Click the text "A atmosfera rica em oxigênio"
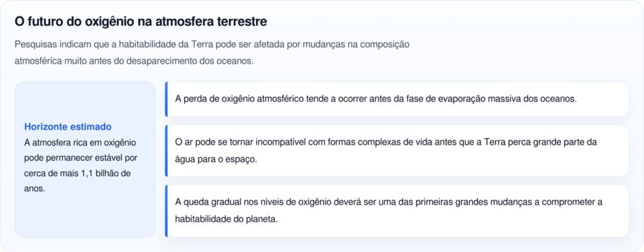The image size is (644, 252). click(x=79, y=142)
